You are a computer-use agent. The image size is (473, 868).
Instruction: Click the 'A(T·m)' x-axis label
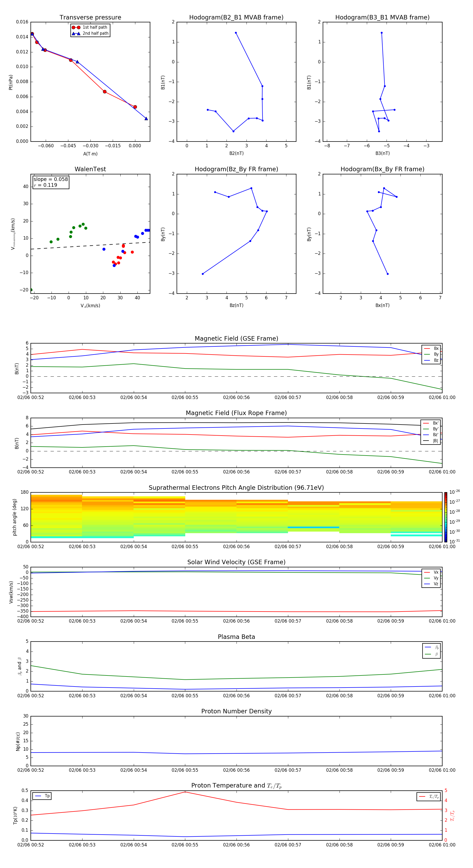(x=90, y=154)
